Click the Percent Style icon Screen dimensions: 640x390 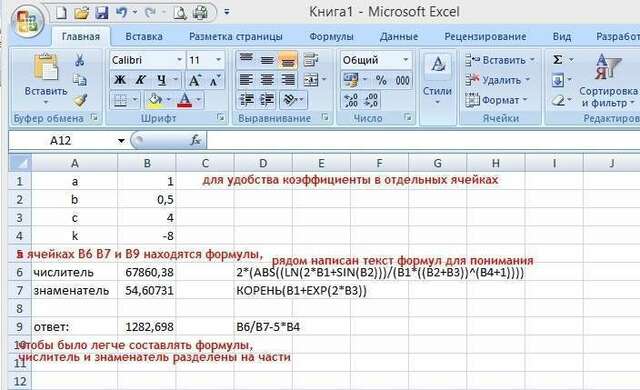tap(381, 80)
